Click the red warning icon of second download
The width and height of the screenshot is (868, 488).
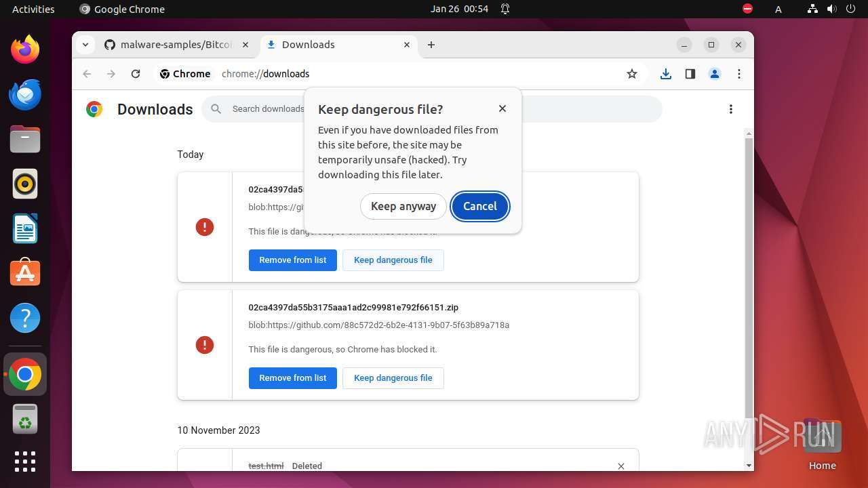[x=205, y=345]
